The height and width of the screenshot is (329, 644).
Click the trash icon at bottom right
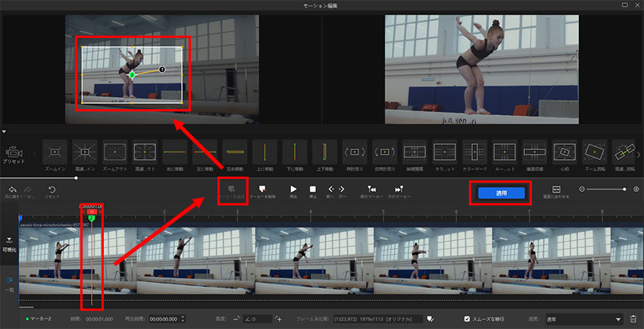[633, 318]
